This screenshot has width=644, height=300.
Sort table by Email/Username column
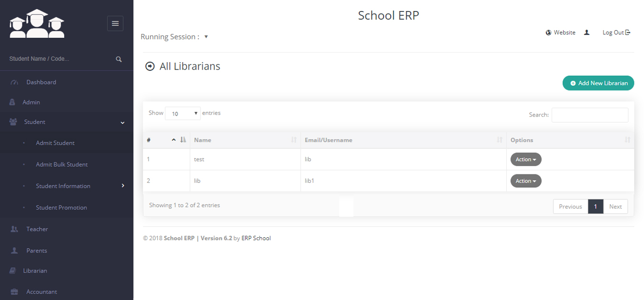pyautogui.click(x=403, y=140)
